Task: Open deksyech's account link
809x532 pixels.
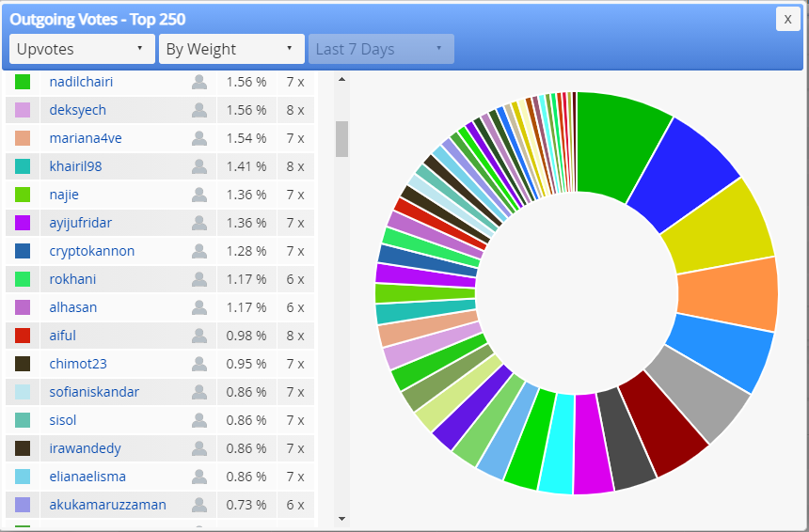Action: [x=78, y=110]
